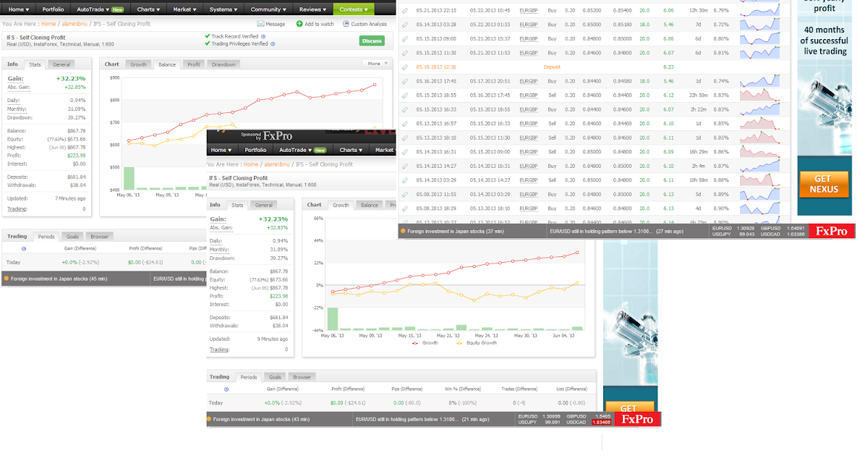
Task: Expand the Charts menu in the bar containing Contests
Action: (150, 9)
